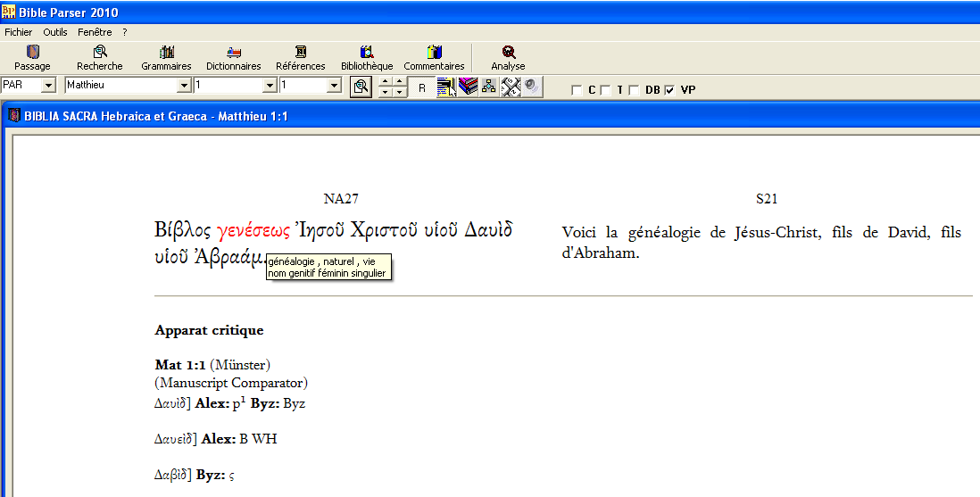Screen dimensions: 980x497
Task: Click the second spinner's down arrow
Action: pyautogui.click(x=399, y=93)
